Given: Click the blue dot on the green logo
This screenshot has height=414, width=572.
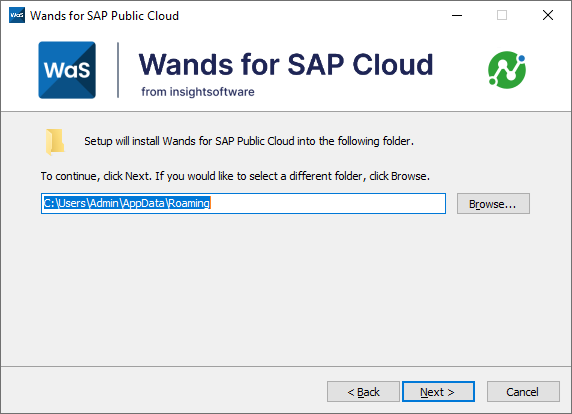Looking at the screenshot, I should [521, 58].
